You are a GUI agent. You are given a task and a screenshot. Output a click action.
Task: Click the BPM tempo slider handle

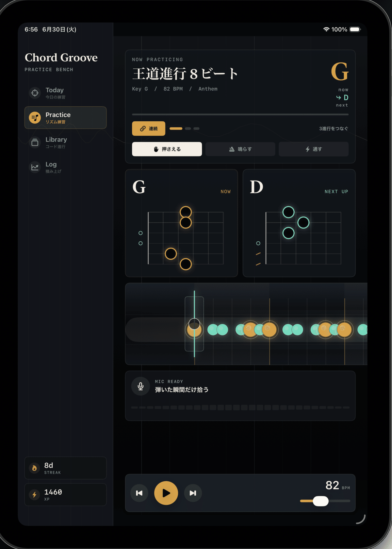(321, 501)
